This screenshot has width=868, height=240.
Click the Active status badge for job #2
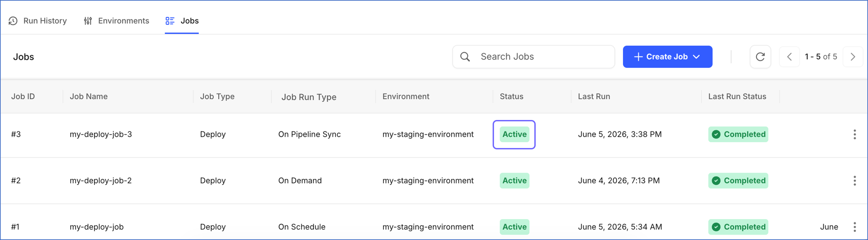(514, 181)
